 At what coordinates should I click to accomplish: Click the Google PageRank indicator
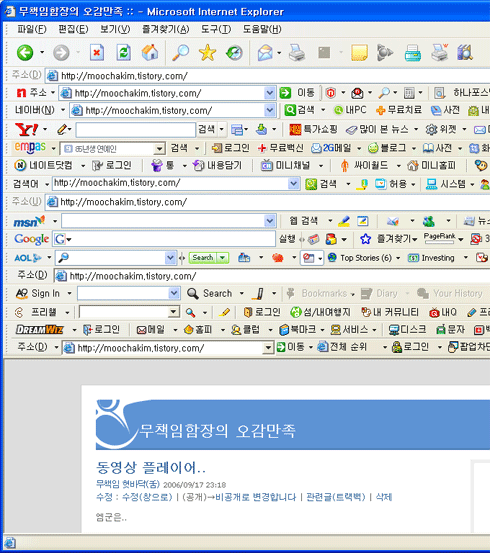pyautogui.click(x=440, y=238)
